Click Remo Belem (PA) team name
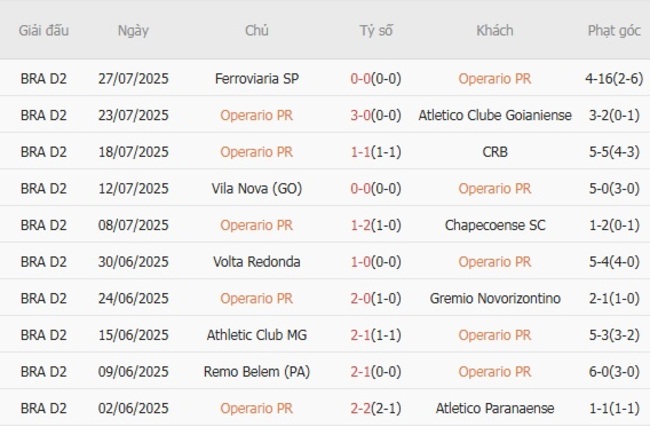Screen dimensions: 650x427 point(256,372)
